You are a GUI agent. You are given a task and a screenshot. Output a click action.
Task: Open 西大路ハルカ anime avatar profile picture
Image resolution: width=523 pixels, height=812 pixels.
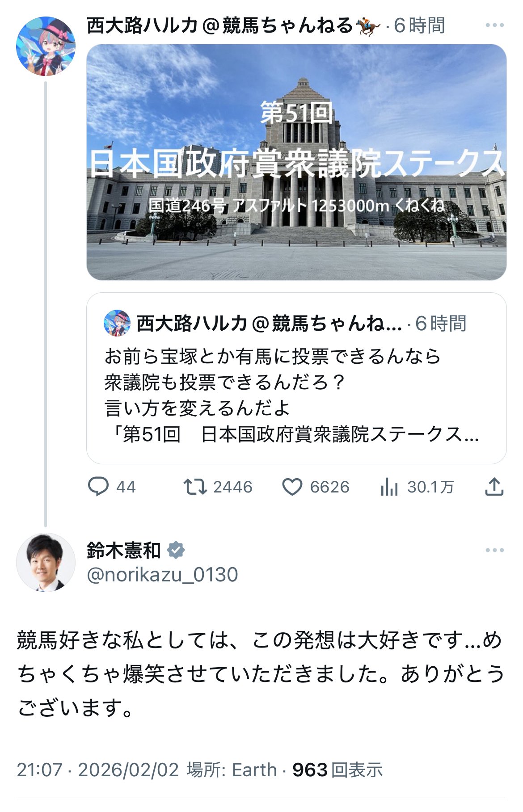point(46,46)
